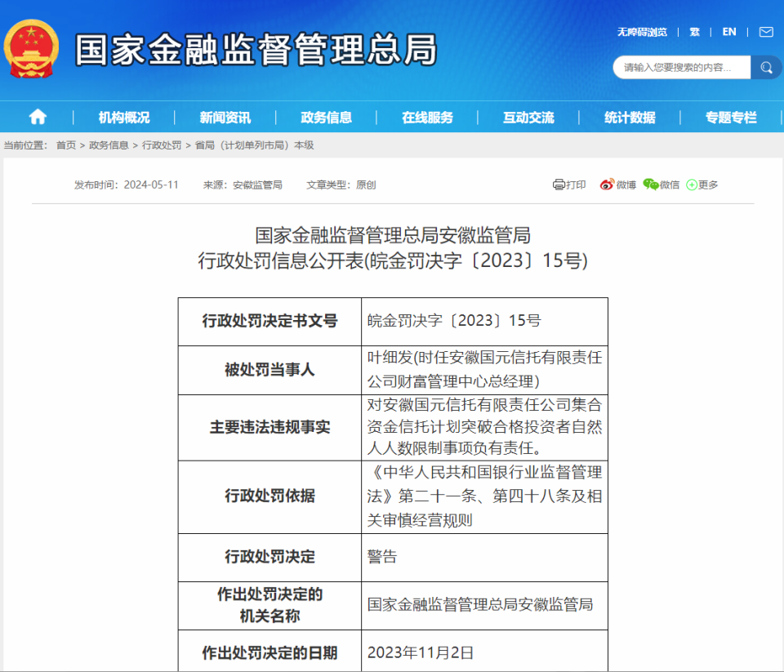Click the 微博 share label
784x672 pixels.
[x=626, y=185]
